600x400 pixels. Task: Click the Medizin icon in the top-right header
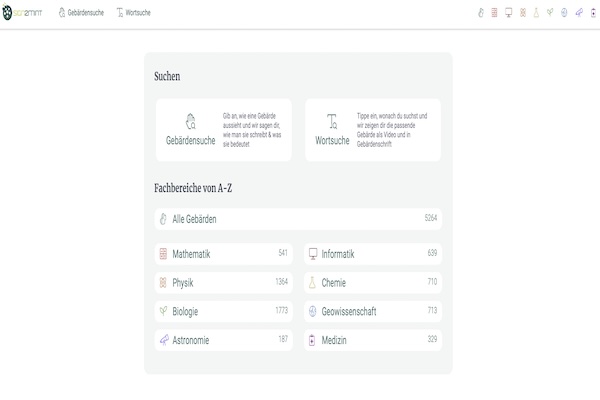(x=591, y=13)
